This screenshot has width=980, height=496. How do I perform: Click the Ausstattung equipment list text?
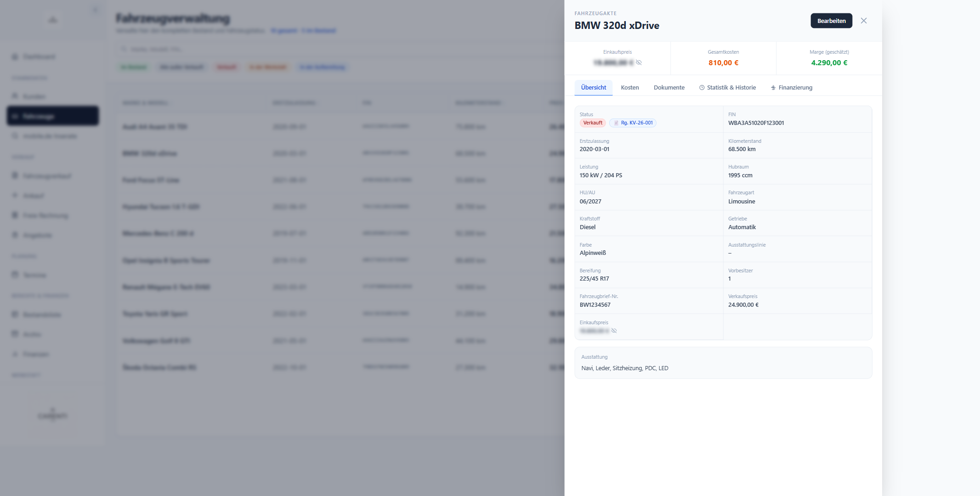(x=625, y=368)
